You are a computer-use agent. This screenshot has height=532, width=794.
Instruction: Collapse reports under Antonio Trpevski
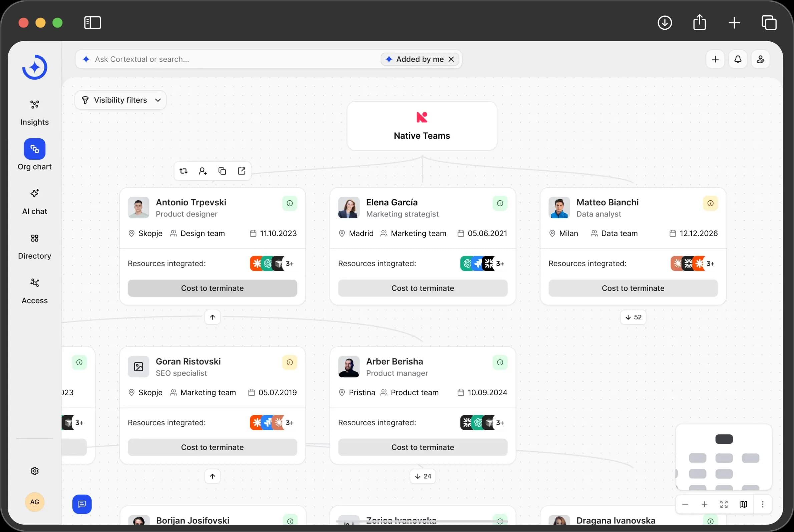pyautogui.click(x=212, y=317)
